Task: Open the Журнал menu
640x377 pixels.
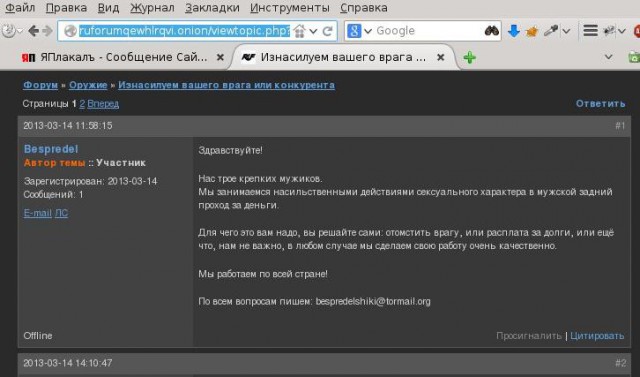Action: tap(152, 8)
